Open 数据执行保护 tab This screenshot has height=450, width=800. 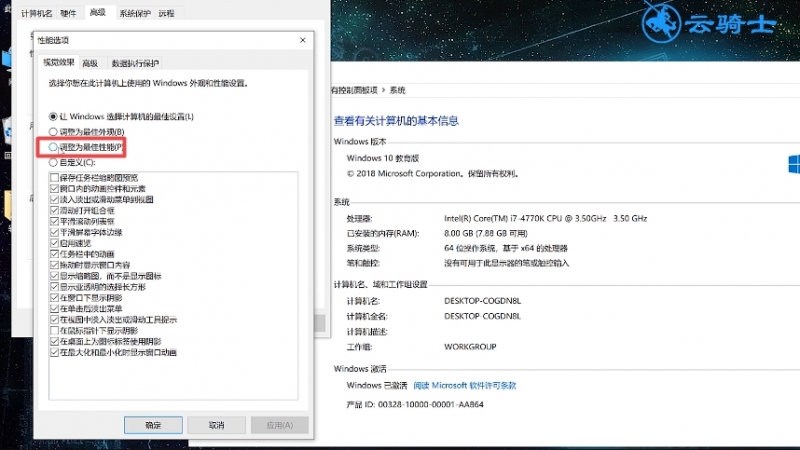click(x=135, y=63)
